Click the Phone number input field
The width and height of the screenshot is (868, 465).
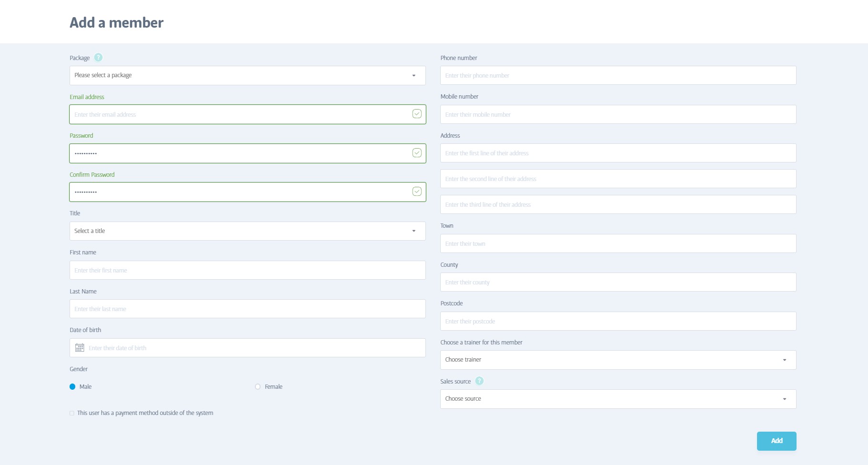(x=618, y=75)
